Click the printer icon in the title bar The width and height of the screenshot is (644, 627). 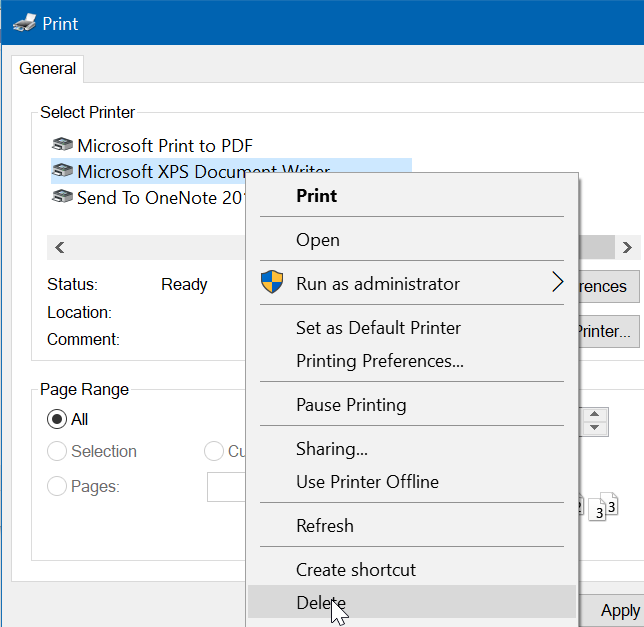coord(24,22)
